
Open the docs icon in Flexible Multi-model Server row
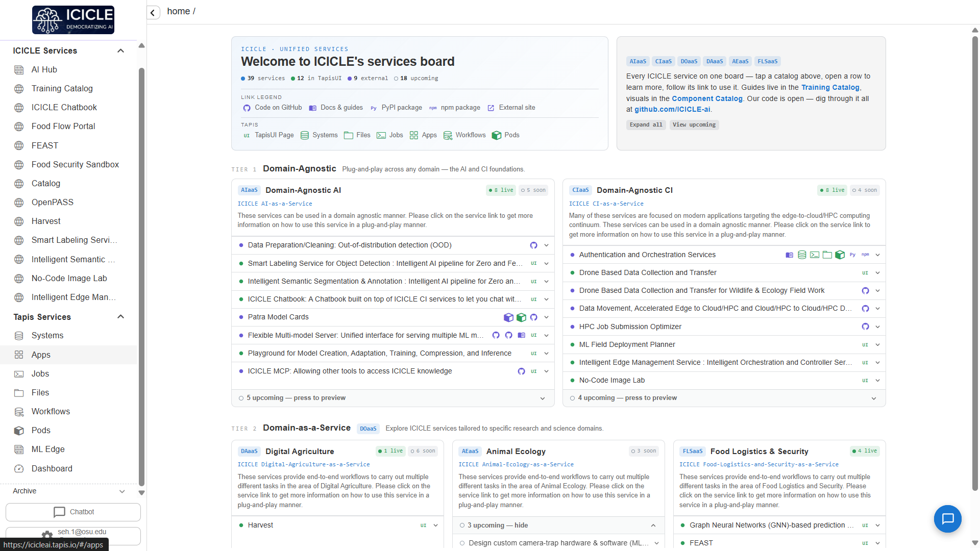click(x=521, y=335)
